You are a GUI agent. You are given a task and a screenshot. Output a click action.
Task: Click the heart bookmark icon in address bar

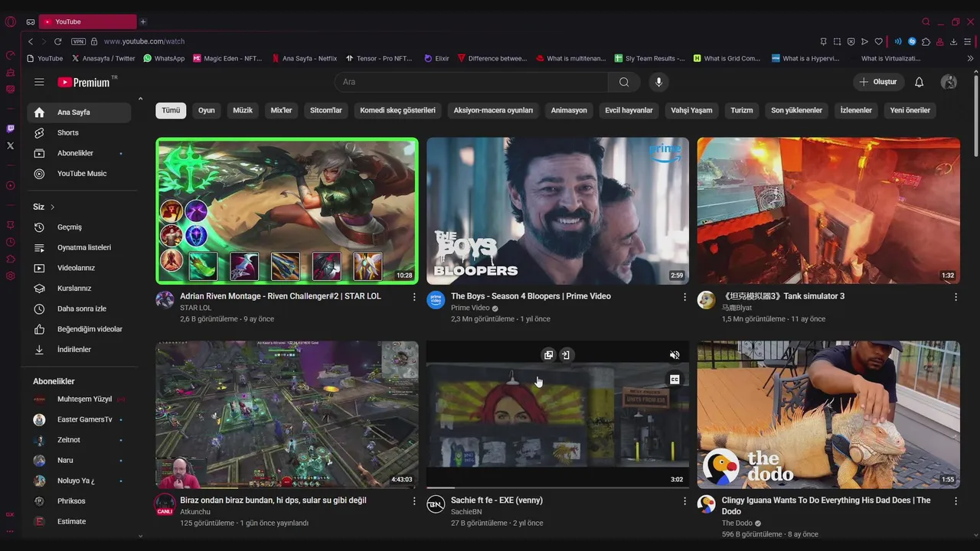click(x=879, y=41)
